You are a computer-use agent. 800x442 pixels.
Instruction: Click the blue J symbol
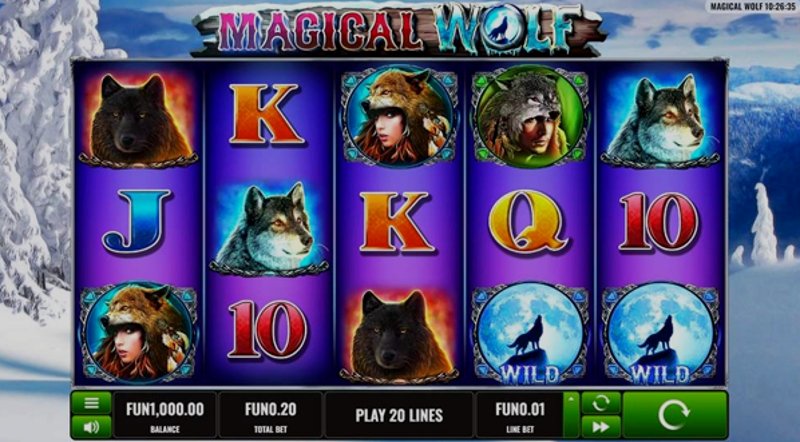pos(136,222)
